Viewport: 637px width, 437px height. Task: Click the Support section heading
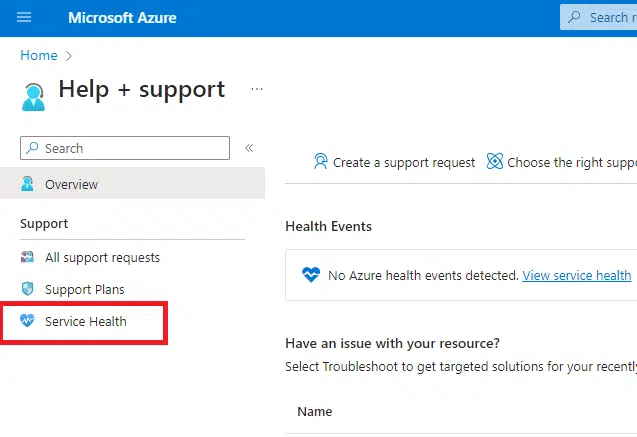(x=44, y=224)
